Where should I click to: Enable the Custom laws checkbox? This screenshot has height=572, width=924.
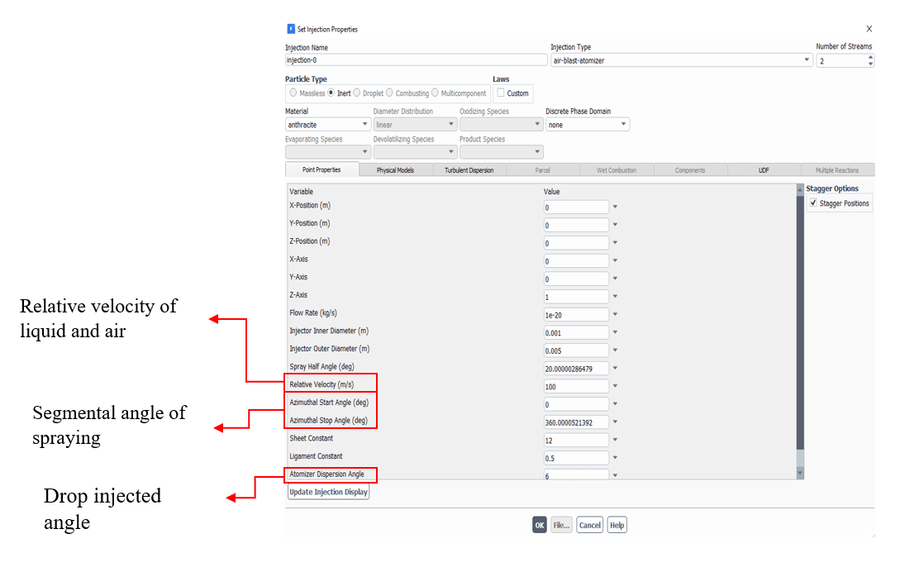point(501,93)
